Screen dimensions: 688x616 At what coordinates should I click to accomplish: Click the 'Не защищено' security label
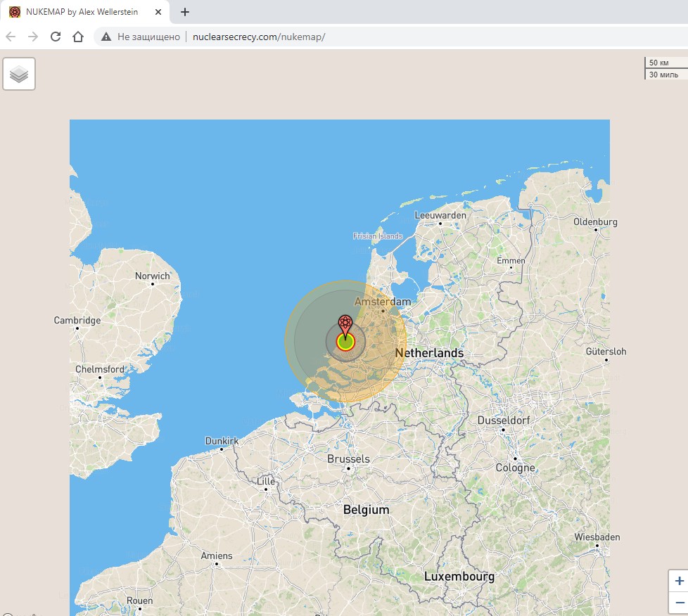pyautogui.click(x=148, y=37)
